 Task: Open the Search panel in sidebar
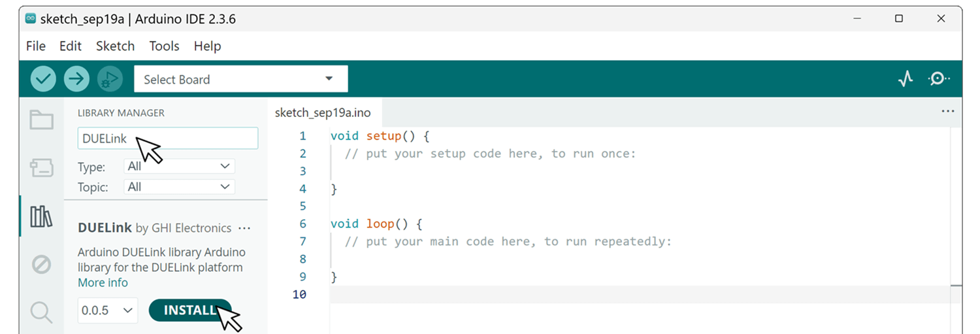coord(41,312)
